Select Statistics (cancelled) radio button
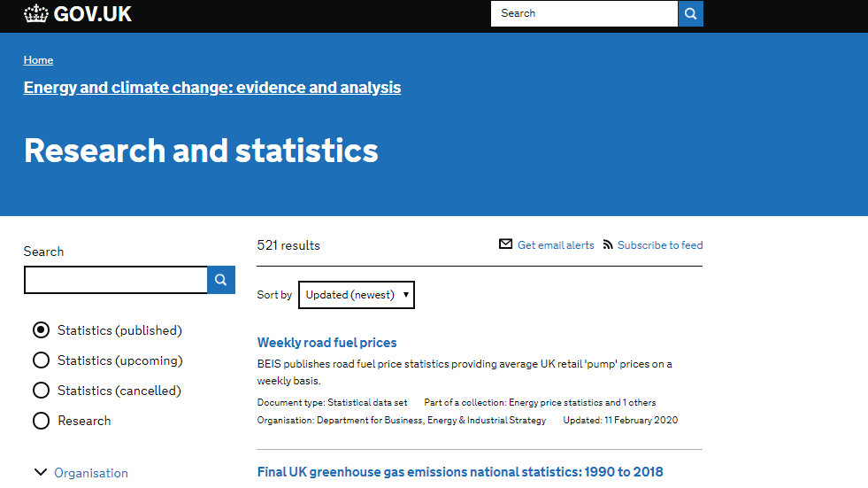This screenshot has width=868, height=488. [41, 391]
